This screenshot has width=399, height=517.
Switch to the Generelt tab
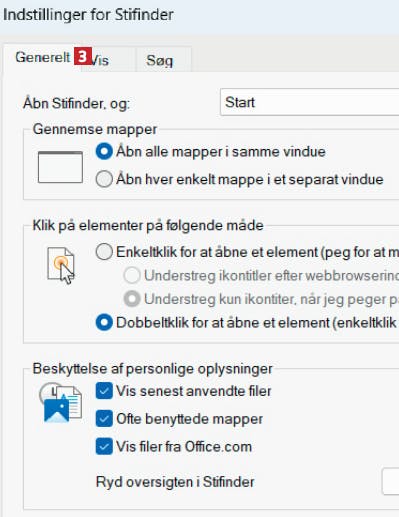[x=43, y=57]
